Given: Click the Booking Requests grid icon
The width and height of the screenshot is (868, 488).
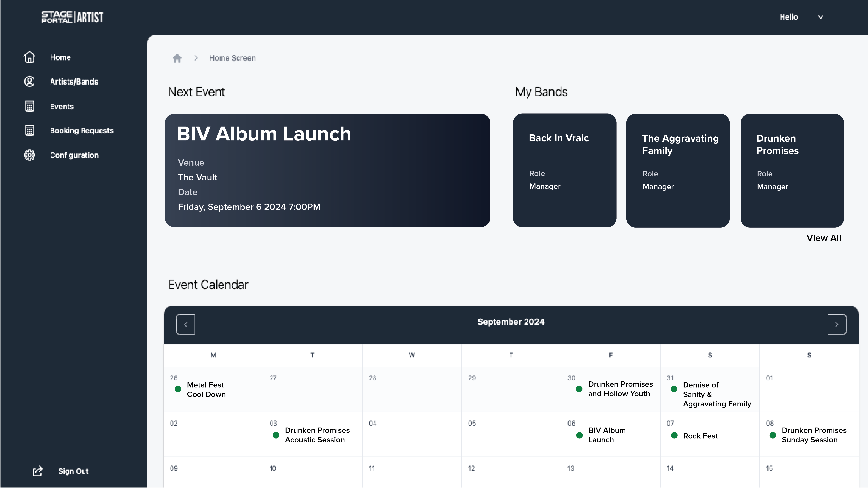Looking at the screenshot, I should coord(29,131).
